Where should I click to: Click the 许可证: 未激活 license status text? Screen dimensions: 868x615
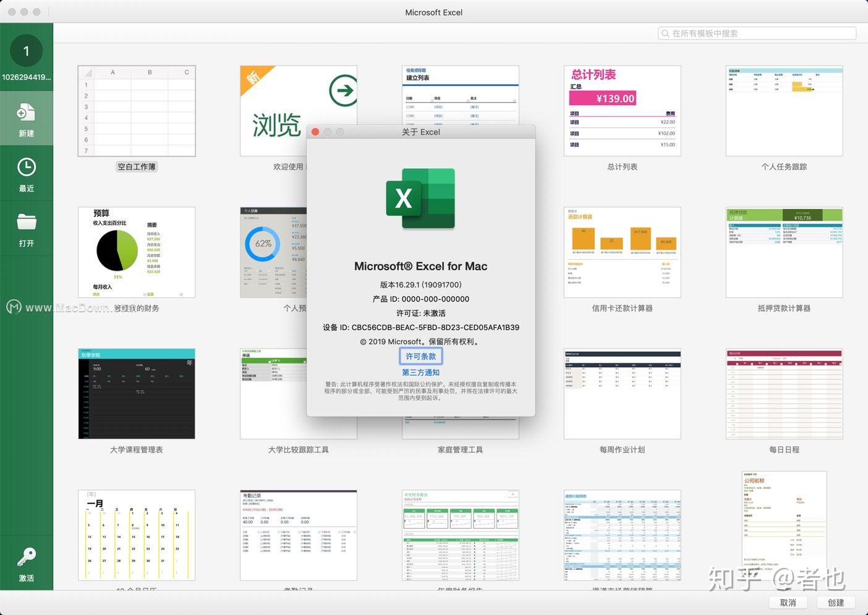click(x=421, y=313)
